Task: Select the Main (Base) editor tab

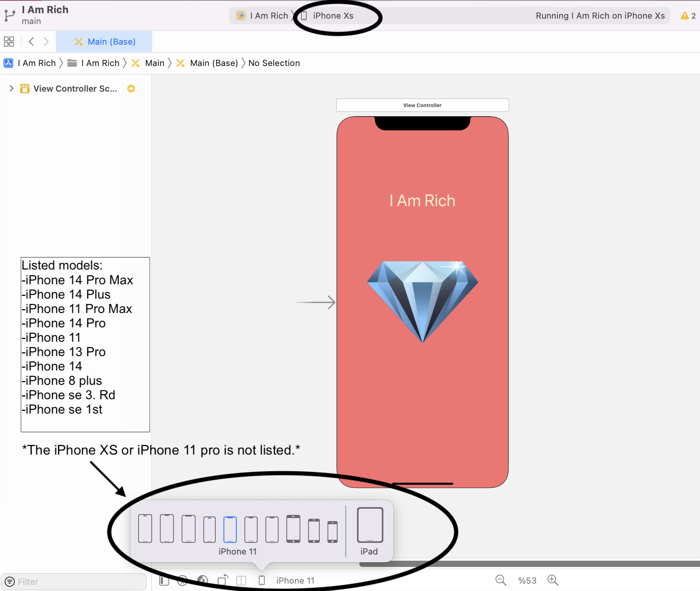Action: (104, 42)
